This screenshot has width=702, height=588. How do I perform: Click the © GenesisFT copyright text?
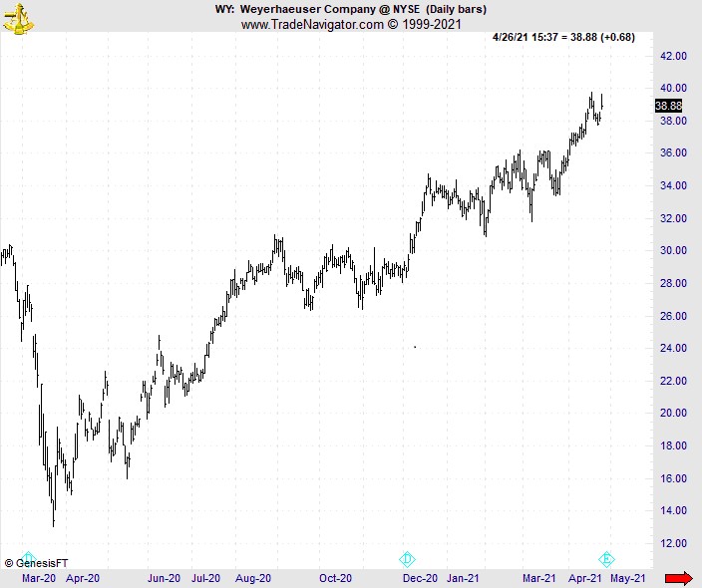36,563
